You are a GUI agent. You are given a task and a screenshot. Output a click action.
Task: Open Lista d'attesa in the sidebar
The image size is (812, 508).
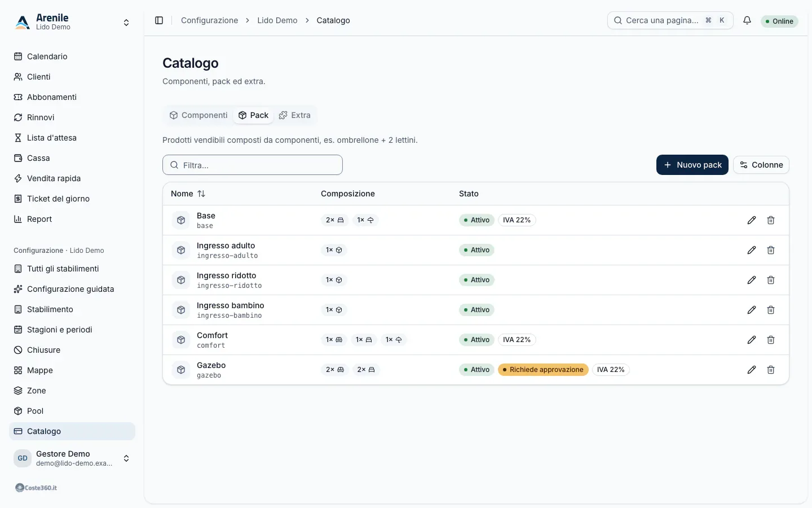[x=72, y=138]
